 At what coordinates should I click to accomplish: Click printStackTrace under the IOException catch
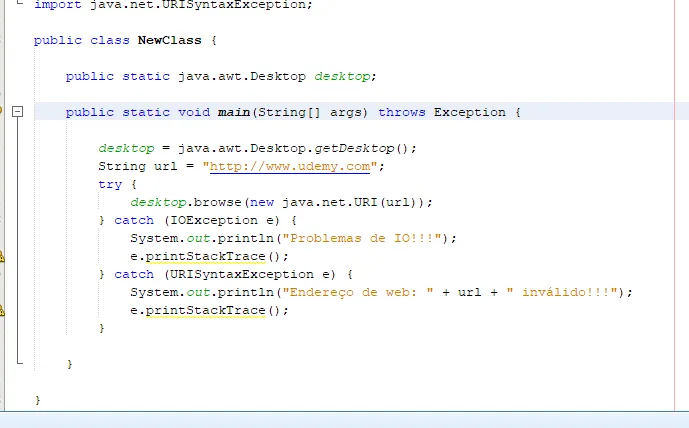click(206, 257)
